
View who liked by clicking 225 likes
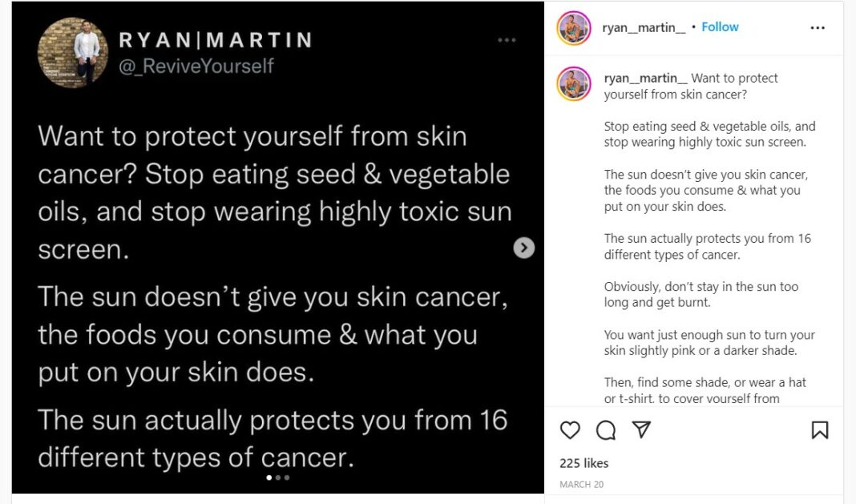[x=584, y=463]
